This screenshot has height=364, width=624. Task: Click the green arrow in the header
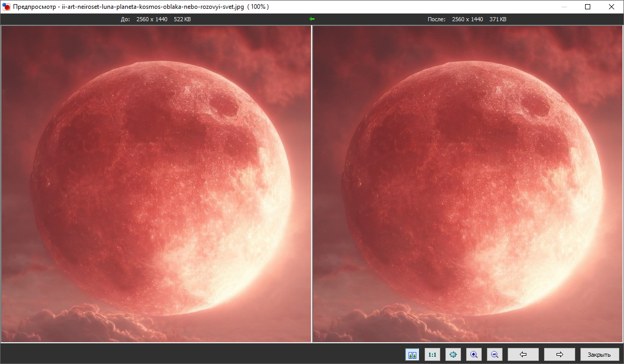[x=311, y=19]
